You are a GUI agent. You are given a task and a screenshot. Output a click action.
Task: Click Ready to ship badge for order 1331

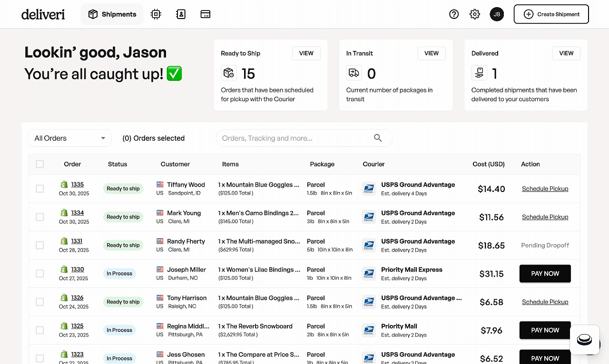point(123,245)
